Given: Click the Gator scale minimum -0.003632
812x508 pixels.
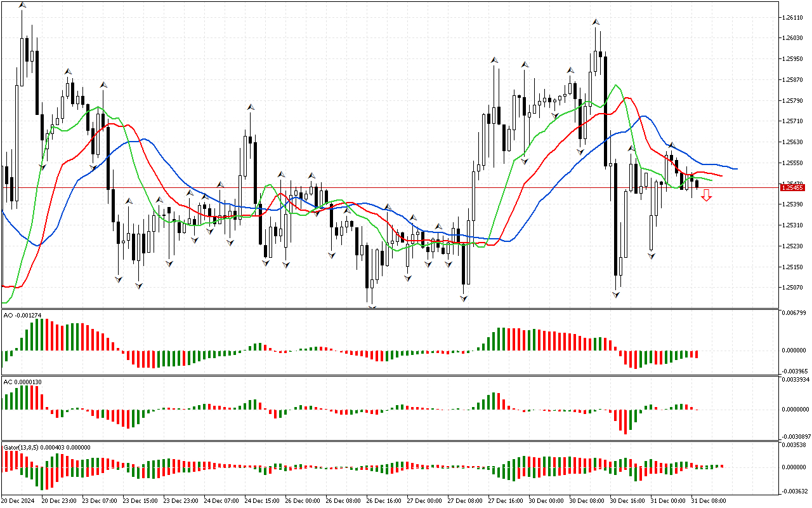Looking at the screenshot, I should click(x=794, y=491).
